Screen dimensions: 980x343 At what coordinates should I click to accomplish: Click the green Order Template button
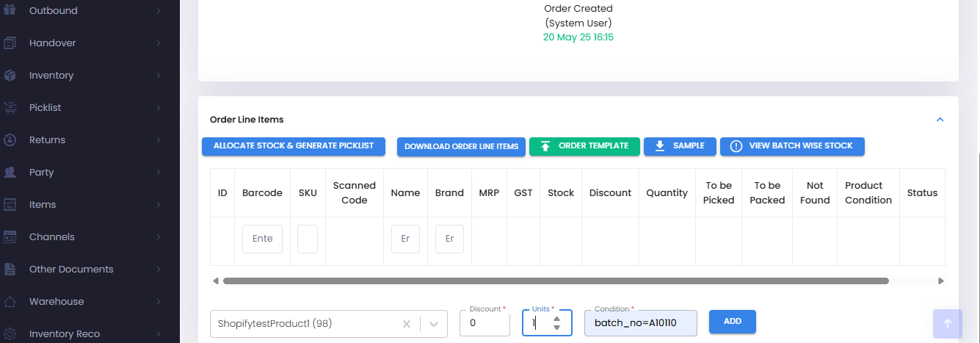[584, 146]
